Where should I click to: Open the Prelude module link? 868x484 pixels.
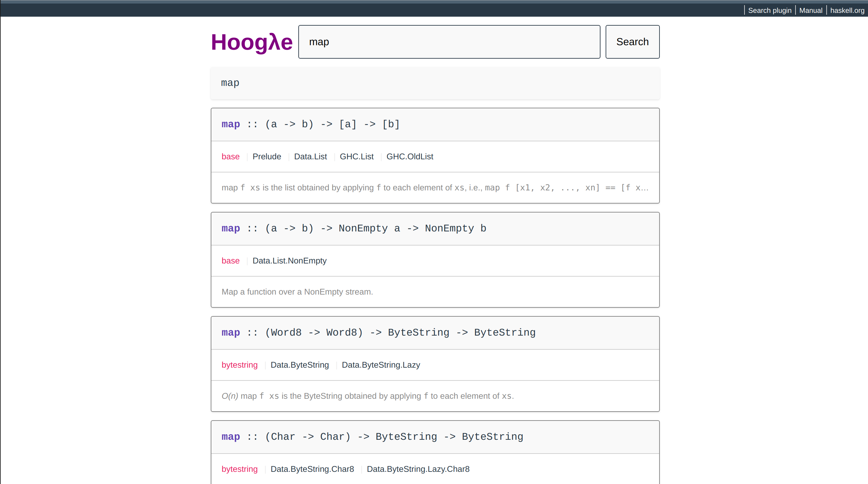[267, 157]
